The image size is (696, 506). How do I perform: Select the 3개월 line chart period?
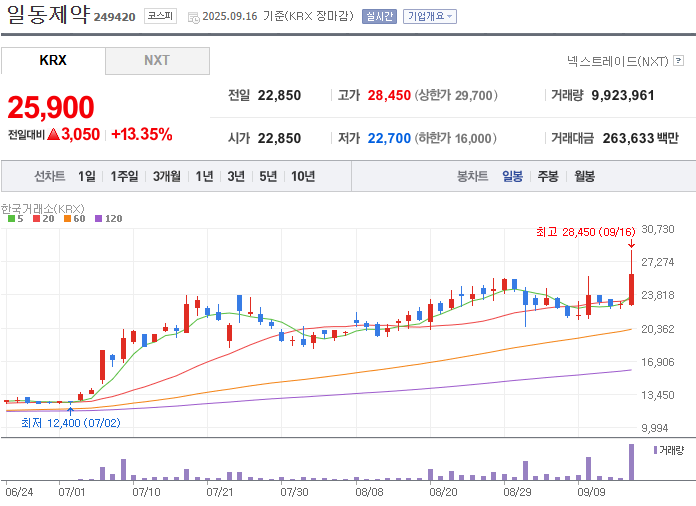pos(167,176)
